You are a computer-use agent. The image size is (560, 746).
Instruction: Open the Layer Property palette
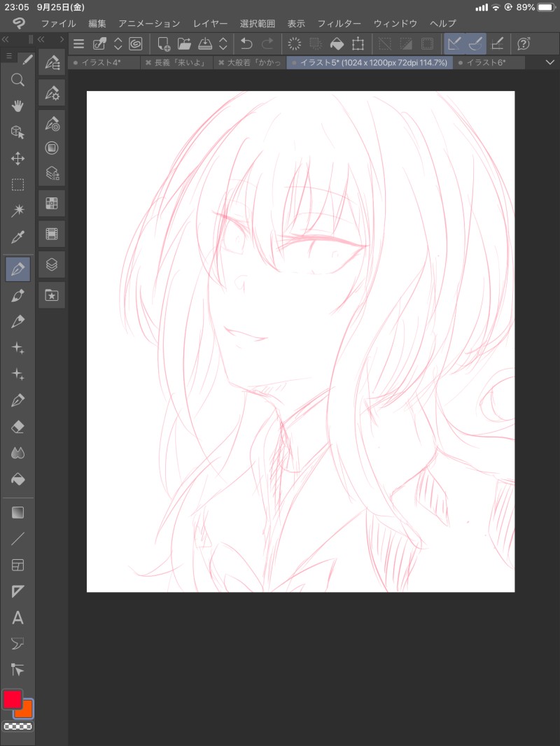point(51,173)
